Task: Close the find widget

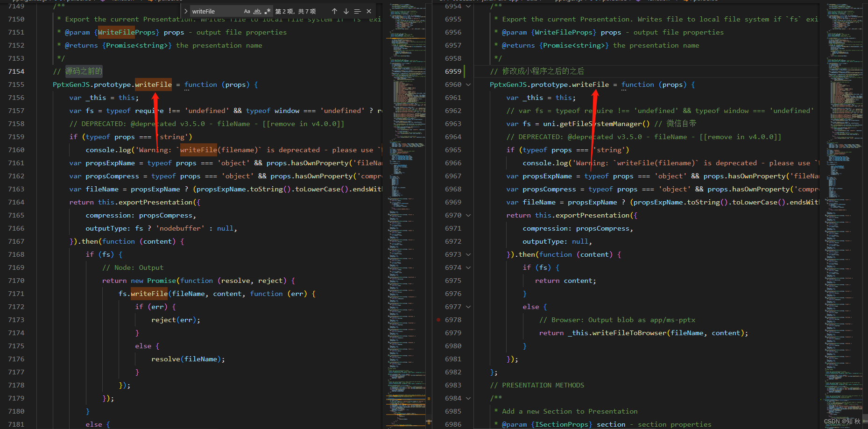Action: [369, 11]
